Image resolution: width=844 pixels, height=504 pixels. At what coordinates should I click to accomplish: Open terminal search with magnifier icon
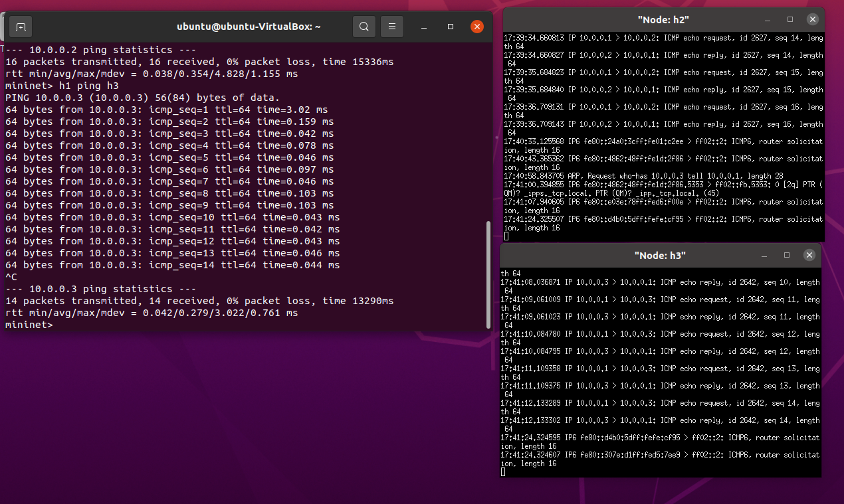(364, 27)
